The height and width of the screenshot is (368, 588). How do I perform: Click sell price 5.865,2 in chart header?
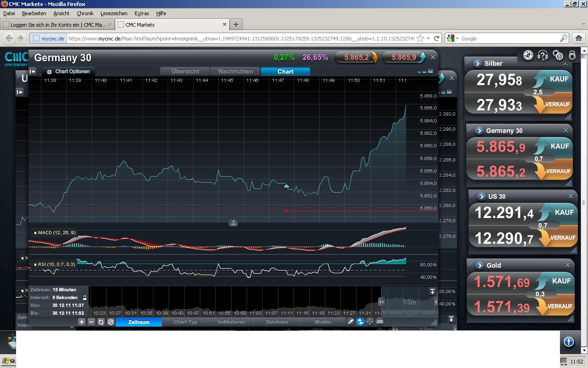coord(356,57)
